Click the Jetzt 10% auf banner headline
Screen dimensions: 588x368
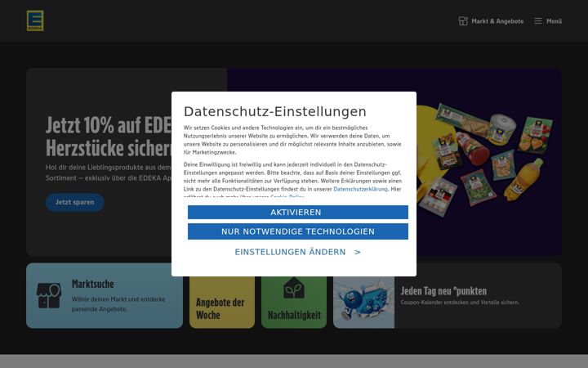[109, 136]
